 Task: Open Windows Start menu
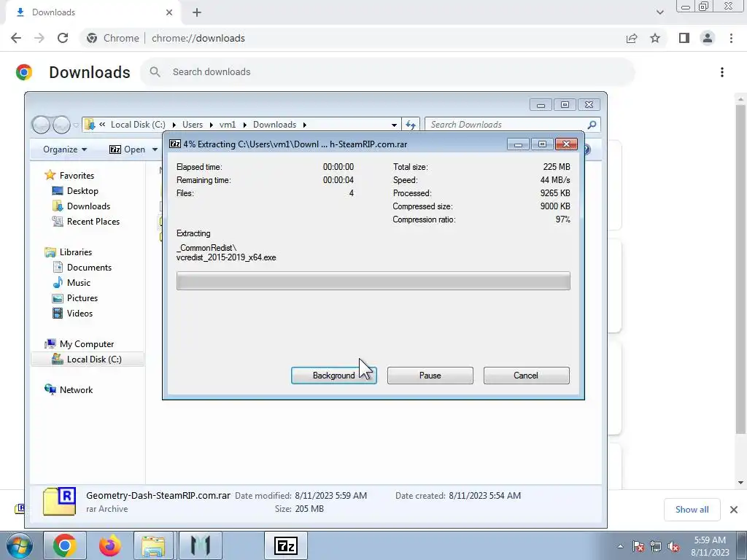coord(18,545)
